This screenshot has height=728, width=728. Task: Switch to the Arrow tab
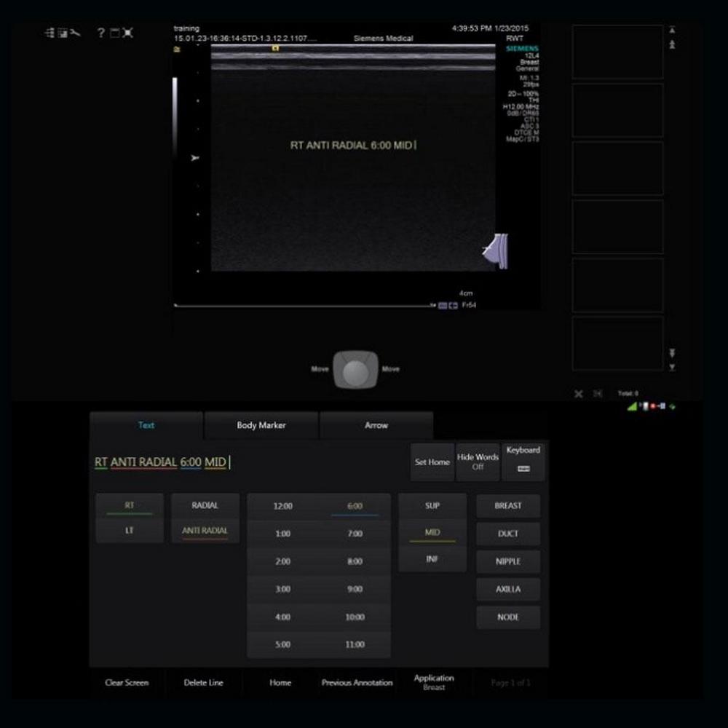click(376, 425)
